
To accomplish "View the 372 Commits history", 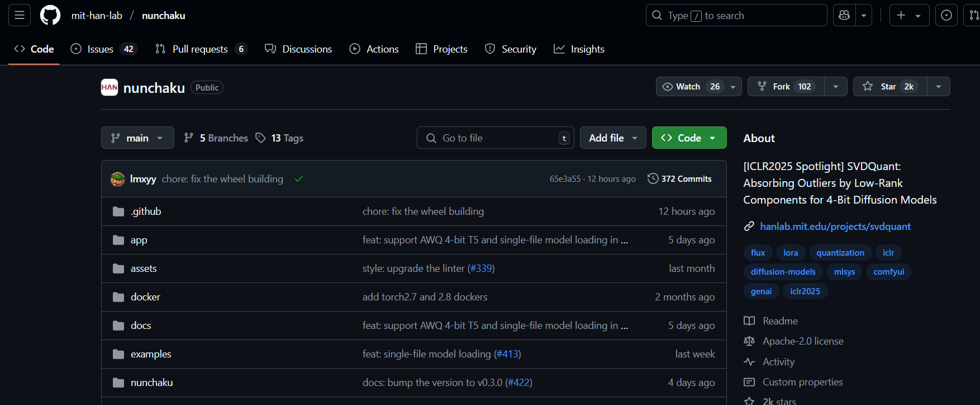I will pos(679,179).
